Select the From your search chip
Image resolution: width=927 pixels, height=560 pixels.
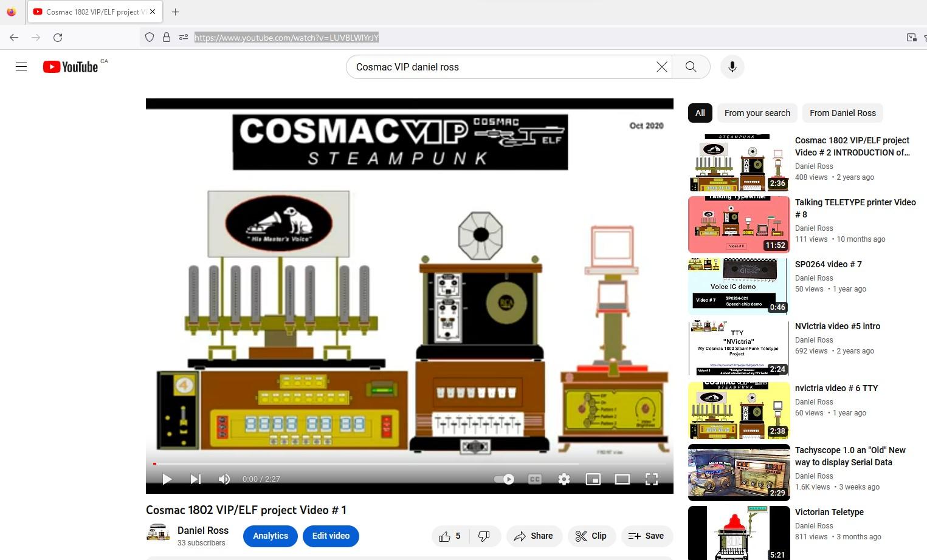pyautogui.click(x=757, y=113)
